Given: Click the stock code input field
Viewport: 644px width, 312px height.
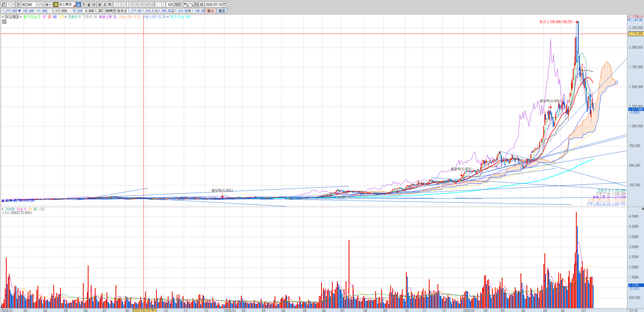Looking at the screenshot, I should 28,5.
